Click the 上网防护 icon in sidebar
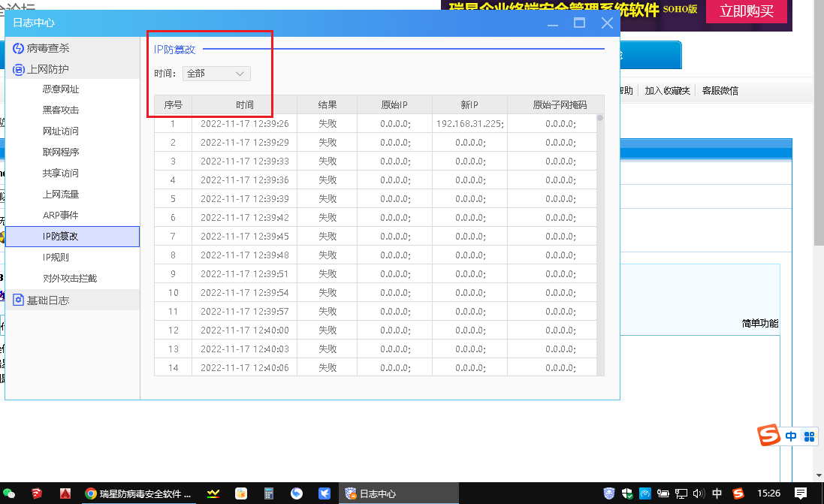 coord(18,69)
